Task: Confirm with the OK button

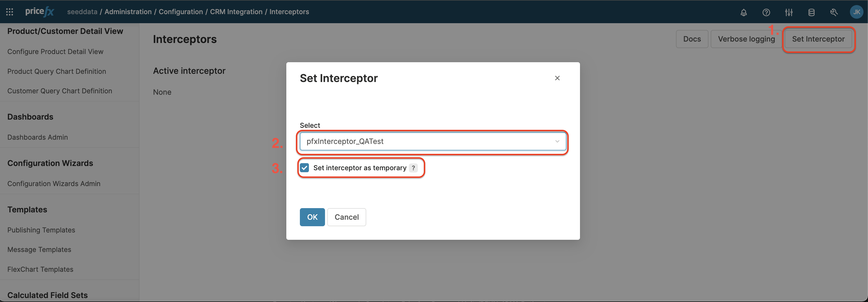Action: [312, 217]
